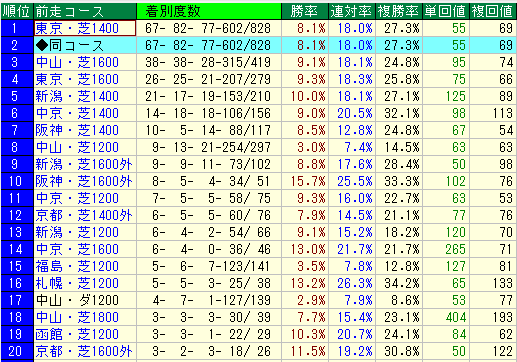517x362 pixels.
Task: Select record 21- 17- 19-153/210
Action: click(208, 96)
